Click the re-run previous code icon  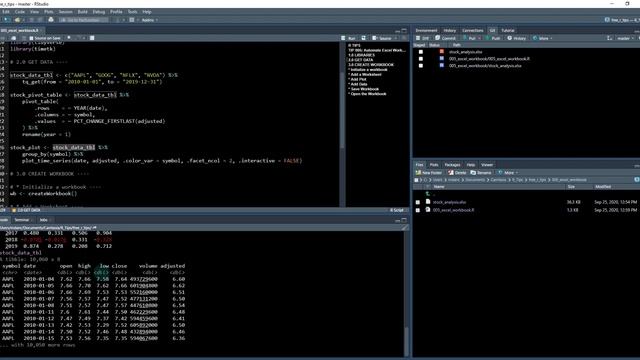pos(363,38)
